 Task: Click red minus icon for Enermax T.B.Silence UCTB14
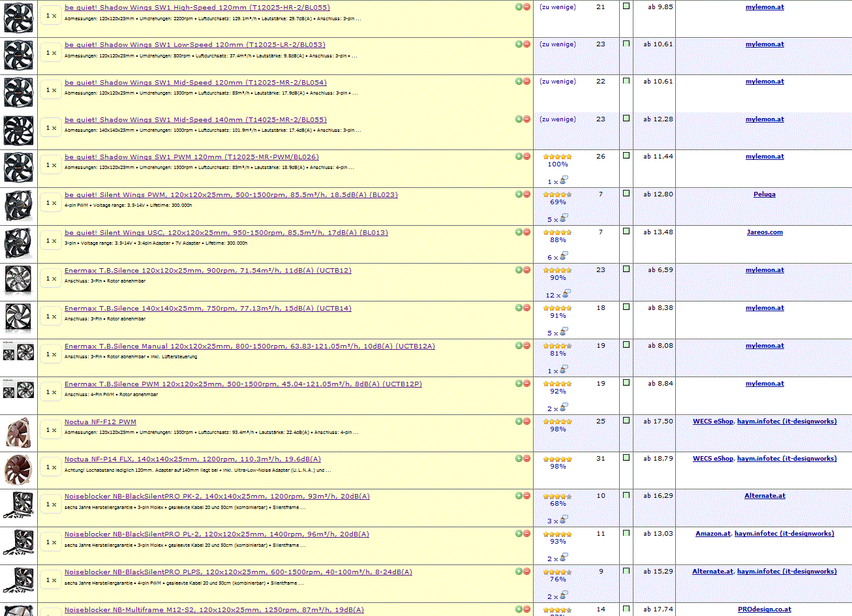click(526, 308)
